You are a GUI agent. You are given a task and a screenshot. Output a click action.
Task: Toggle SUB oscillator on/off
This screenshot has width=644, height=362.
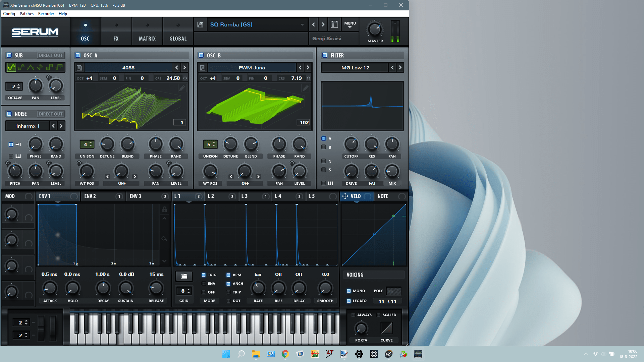[x=9, y=55]
